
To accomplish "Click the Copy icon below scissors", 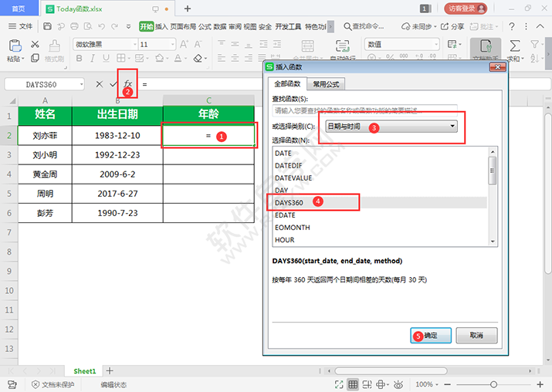I will tap(35, 58).
